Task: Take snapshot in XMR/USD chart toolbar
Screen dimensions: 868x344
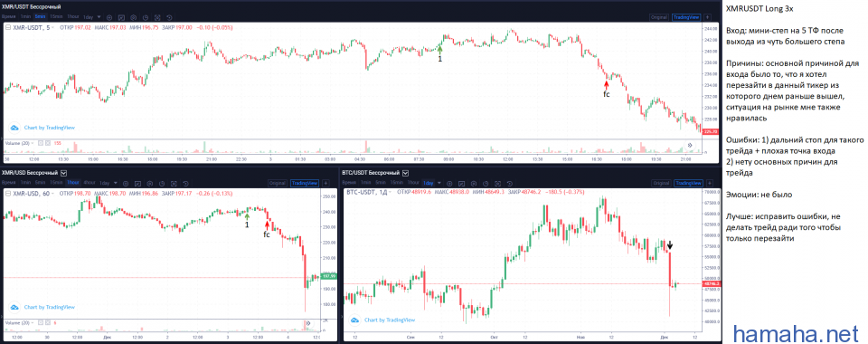Action: click(x=174, y=184)
